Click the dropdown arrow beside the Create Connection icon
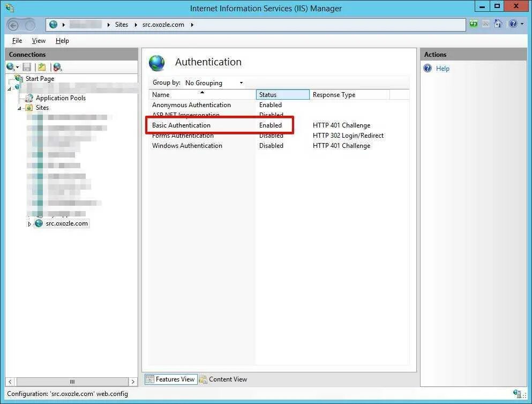Viewport: 532px width, 404px height. tap(17, 67)
